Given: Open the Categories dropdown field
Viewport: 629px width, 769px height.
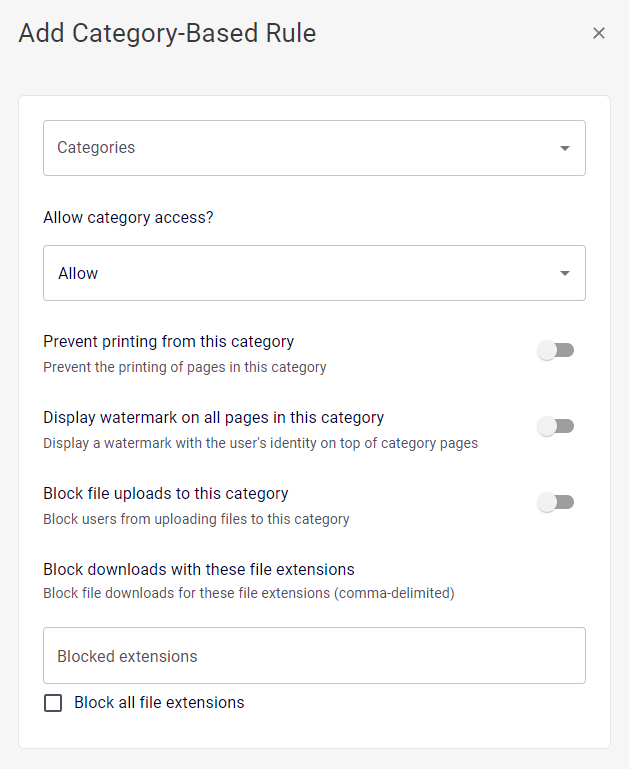Looking at the screenshot, I should coord(300,148).
